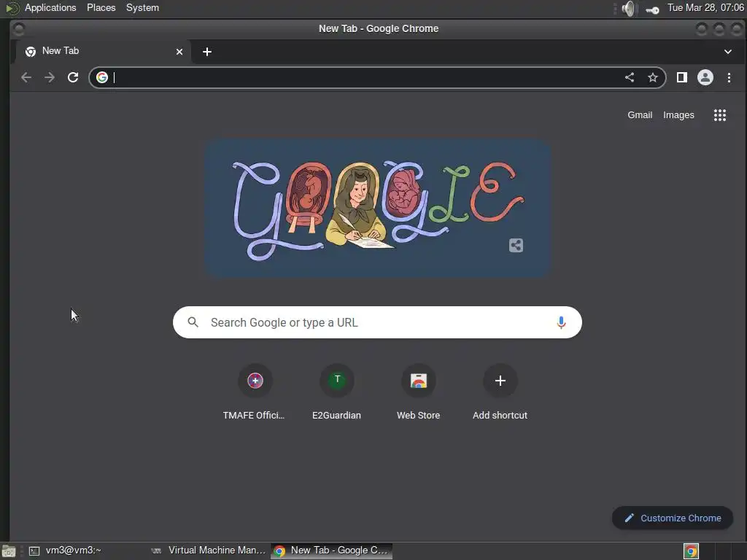Image resolution: width=747 pixels, height=560 pixels.
Task: Switch to Virtual Machine Manager taskbar item
Action: 208,551
